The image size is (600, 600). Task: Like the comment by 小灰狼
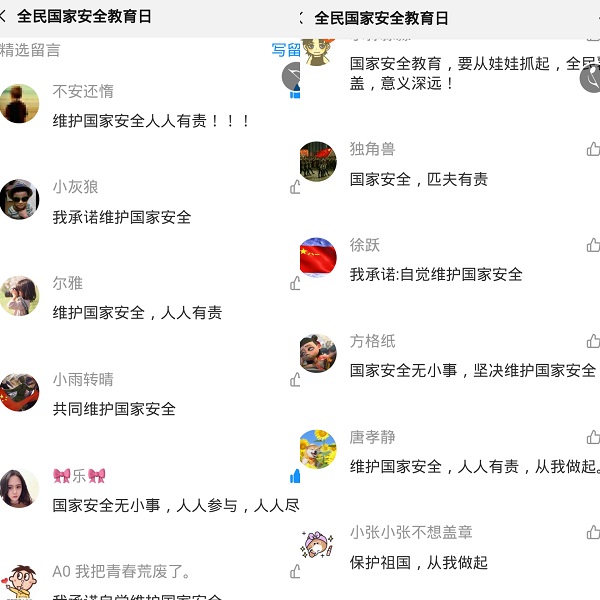[x=295, y=187]
